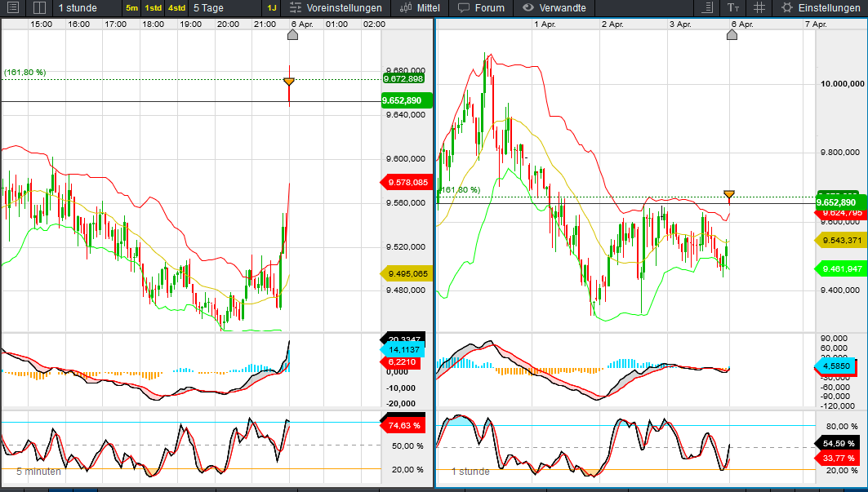Click the yellow 9.495,065 middle band label

(x=407, y=273)
